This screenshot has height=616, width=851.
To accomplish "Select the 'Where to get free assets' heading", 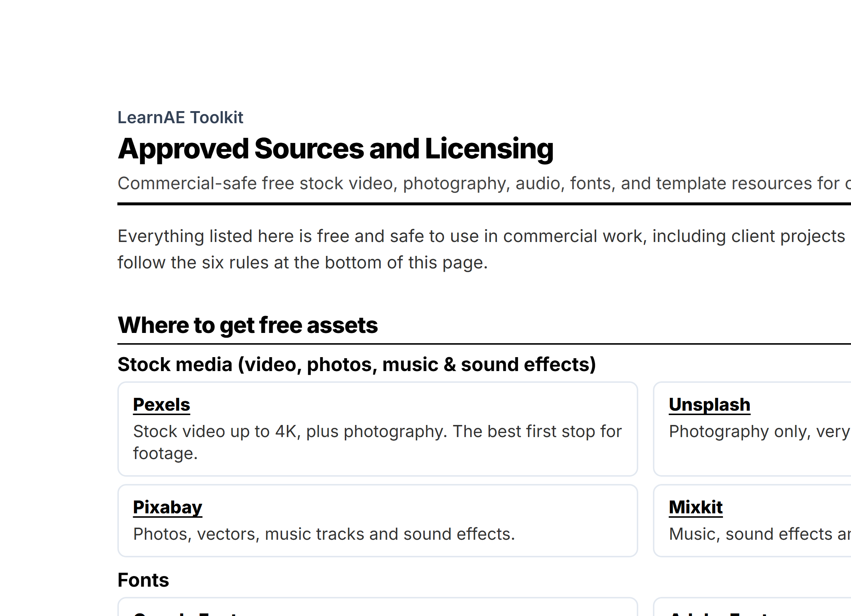I will (248, 325).
